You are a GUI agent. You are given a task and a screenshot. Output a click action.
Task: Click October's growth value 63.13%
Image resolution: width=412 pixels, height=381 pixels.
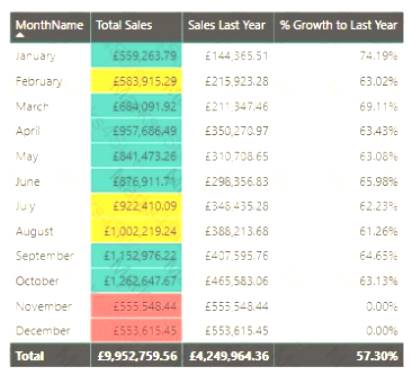pos(379,281)
